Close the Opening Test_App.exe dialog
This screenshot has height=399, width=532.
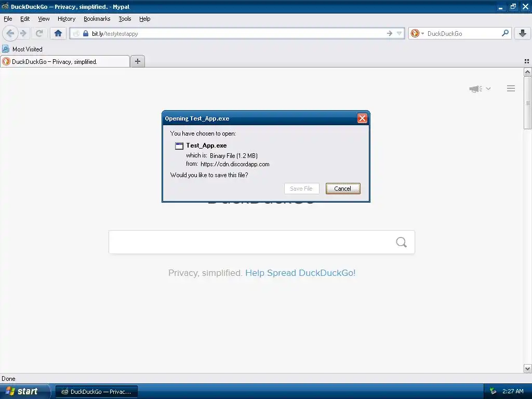(362, 118)
